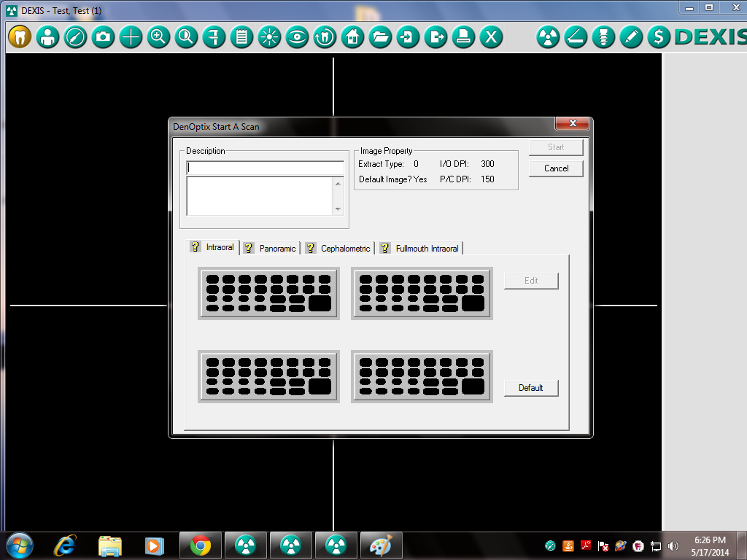Click the open folder icon

coord(380,36)
